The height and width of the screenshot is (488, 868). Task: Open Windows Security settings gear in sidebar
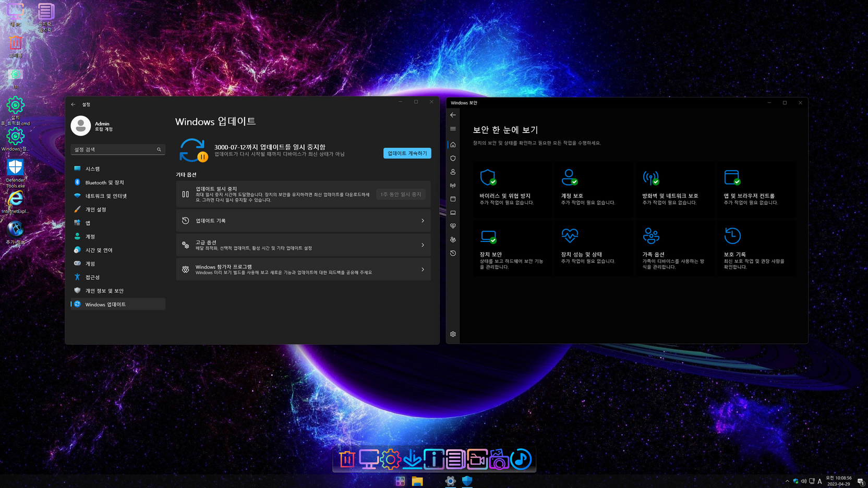coord(453,334)
